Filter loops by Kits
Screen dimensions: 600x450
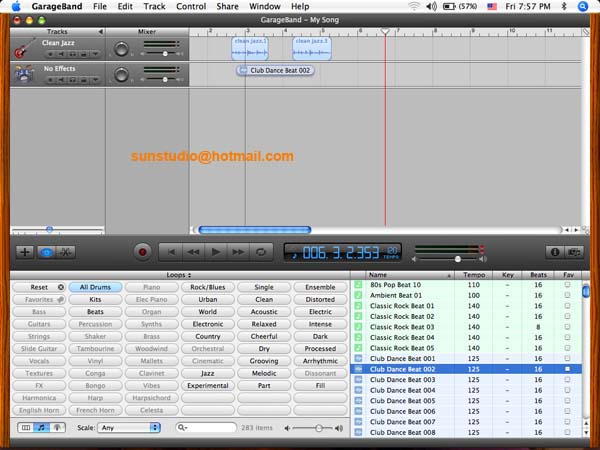(x=95, y=300)
